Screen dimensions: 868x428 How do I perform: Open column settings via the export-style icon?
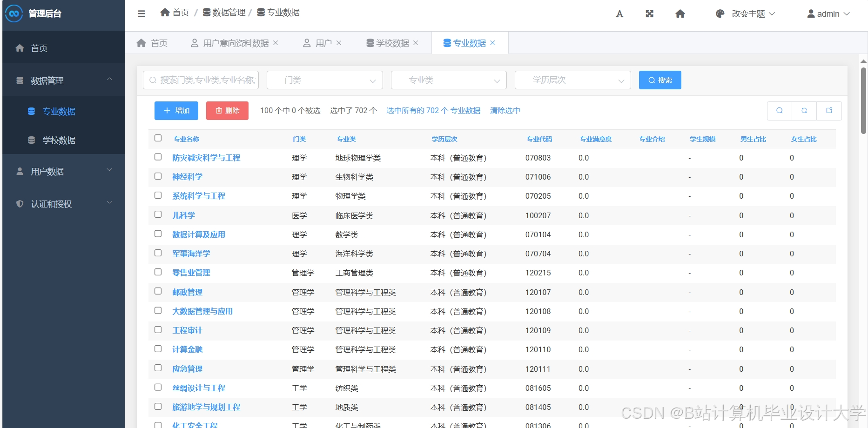829,111
